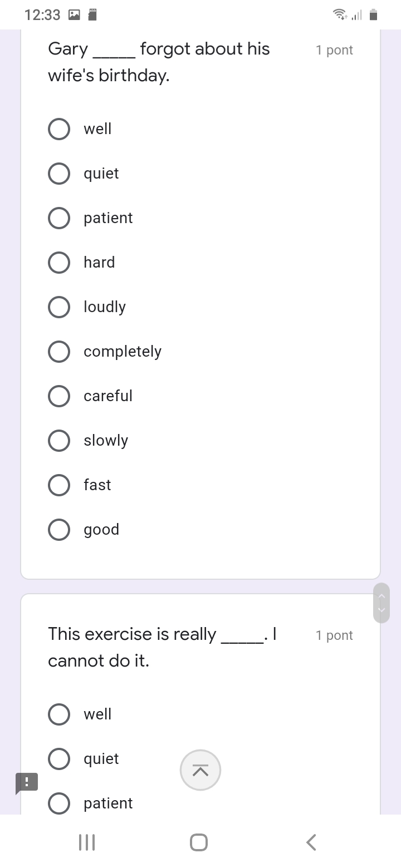Tap the scroll-to-top arrow button
The height and width of the screenshot is (868, 401).
tap(200, 770)
